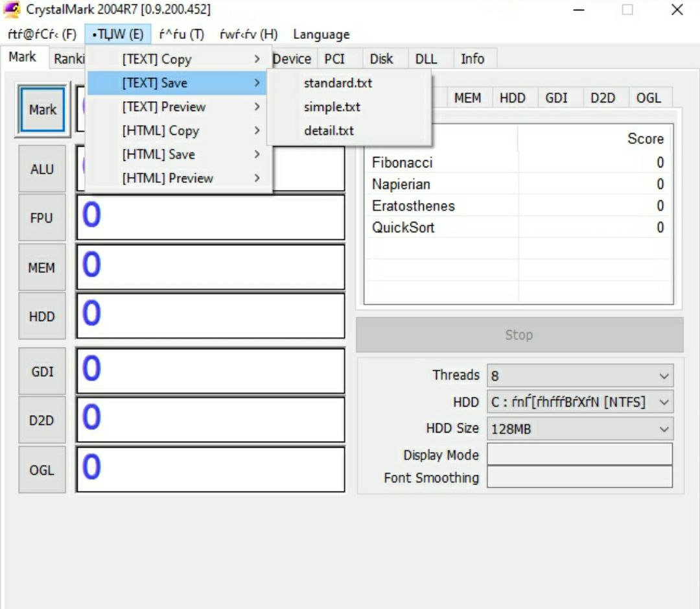Image resolution: width=700 pixels, height=609 pixels.
Task: Select the [TEXT] Save menu entry
Action: (177, 82)
